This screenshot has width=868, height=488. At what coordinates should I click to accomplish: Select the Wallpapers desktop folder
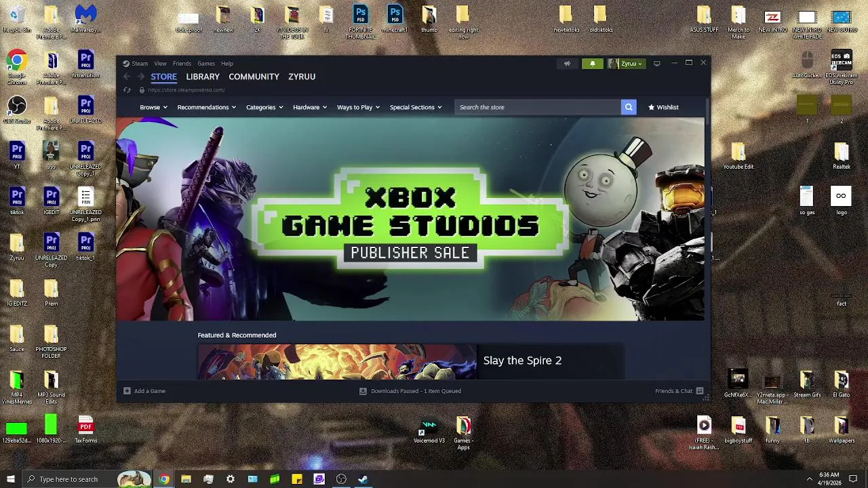pos(841,430)
